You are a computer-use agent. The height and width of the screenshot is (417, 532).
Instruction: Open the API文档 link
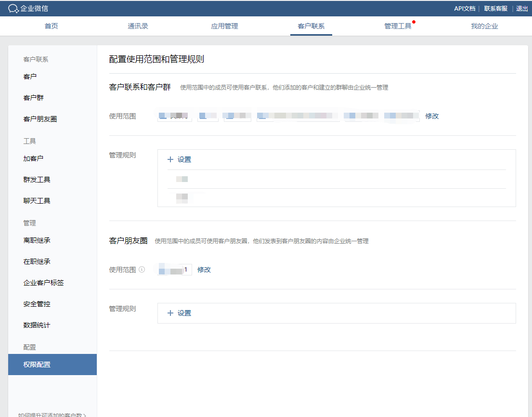coord(464,9)
